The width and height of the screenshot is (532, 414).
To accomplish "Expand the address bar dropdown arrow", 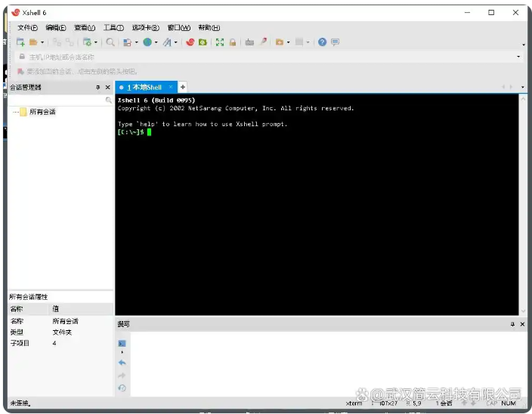I will pos(518,57).
